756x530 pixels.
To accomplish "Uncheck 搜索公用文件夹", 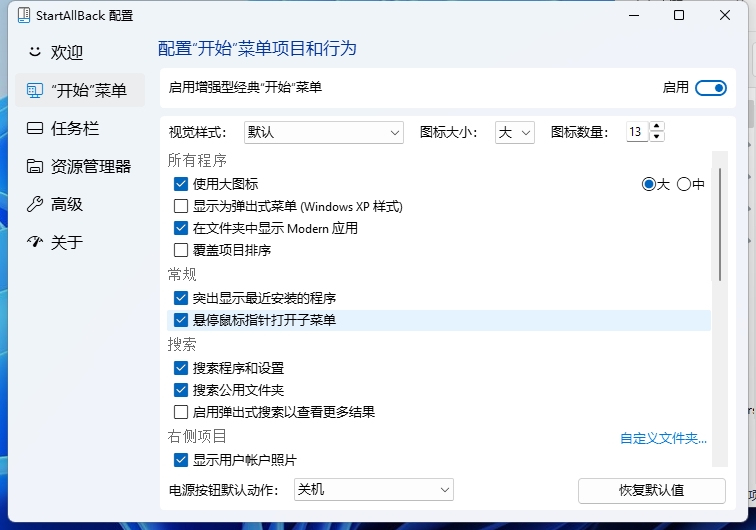I will (x=181, y=390).
